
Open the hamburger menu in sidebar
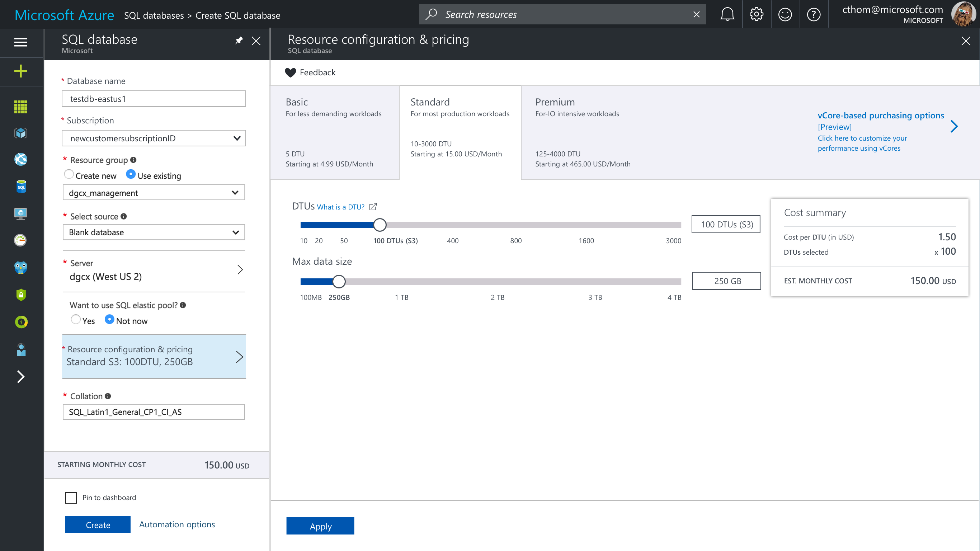point(21,42)
